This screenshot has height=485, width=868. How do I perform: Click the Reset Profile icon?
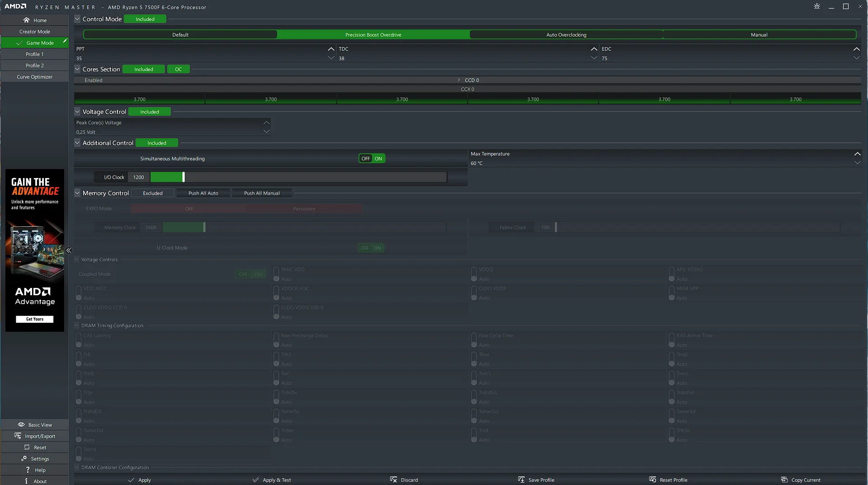point(652,480)
